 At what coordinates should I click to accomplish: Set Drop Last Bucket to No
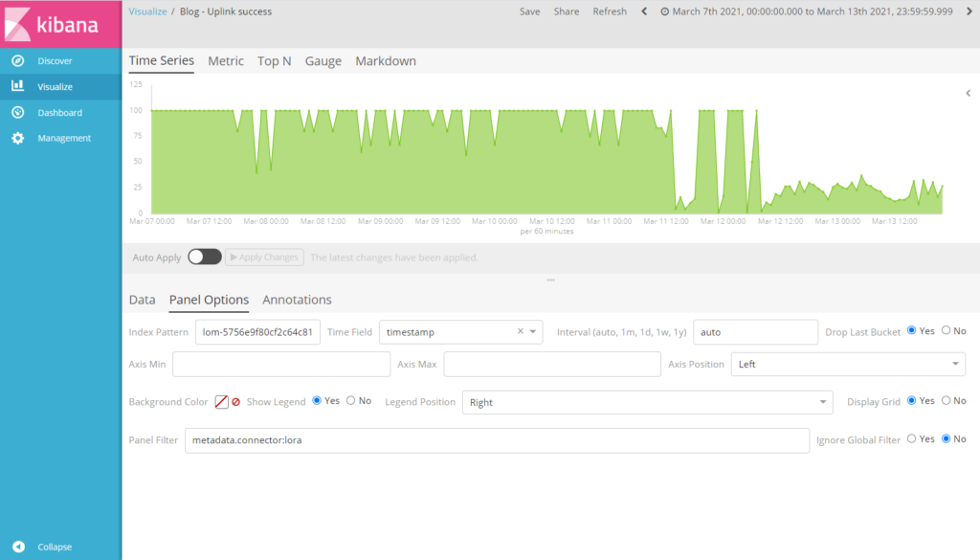tap(947, 330)
